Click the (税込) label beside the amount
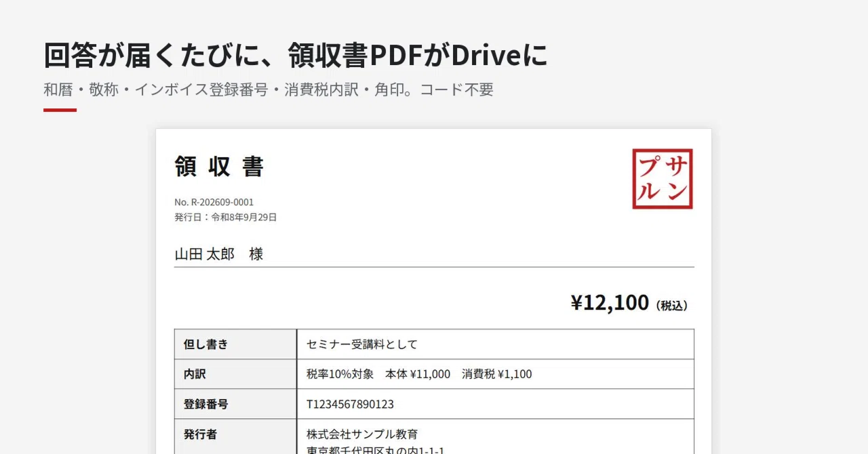The image size is (868, 454). click(x=672, y=306)
